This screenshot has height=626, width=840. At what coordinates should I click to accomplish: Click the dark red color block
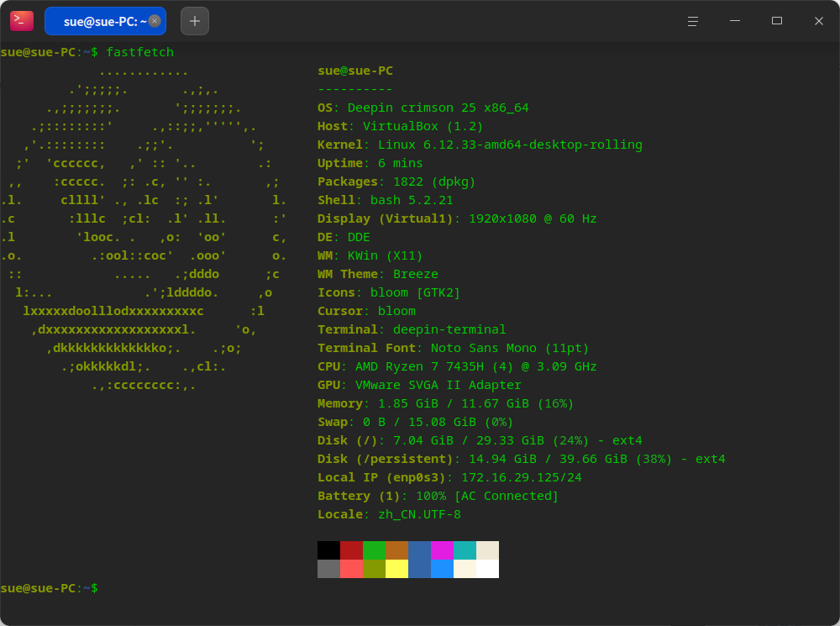(351, 550)
